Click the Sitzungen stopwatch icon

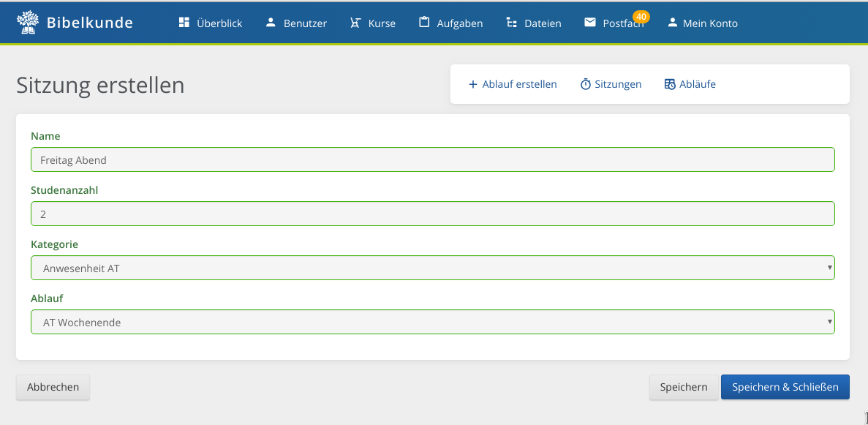coord(585,84)
